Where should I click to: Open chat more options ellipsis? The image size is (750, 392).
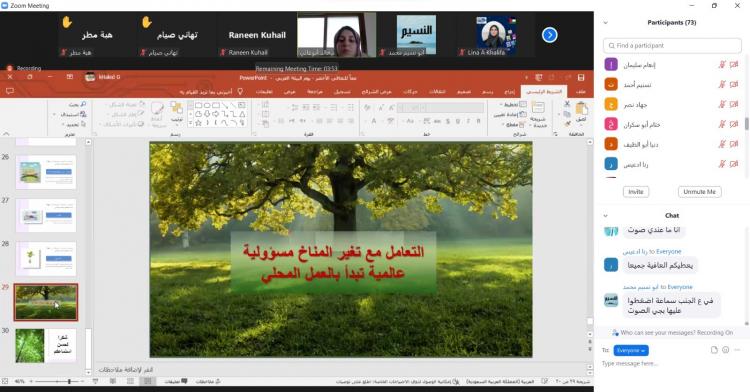[x=738, y=350]
